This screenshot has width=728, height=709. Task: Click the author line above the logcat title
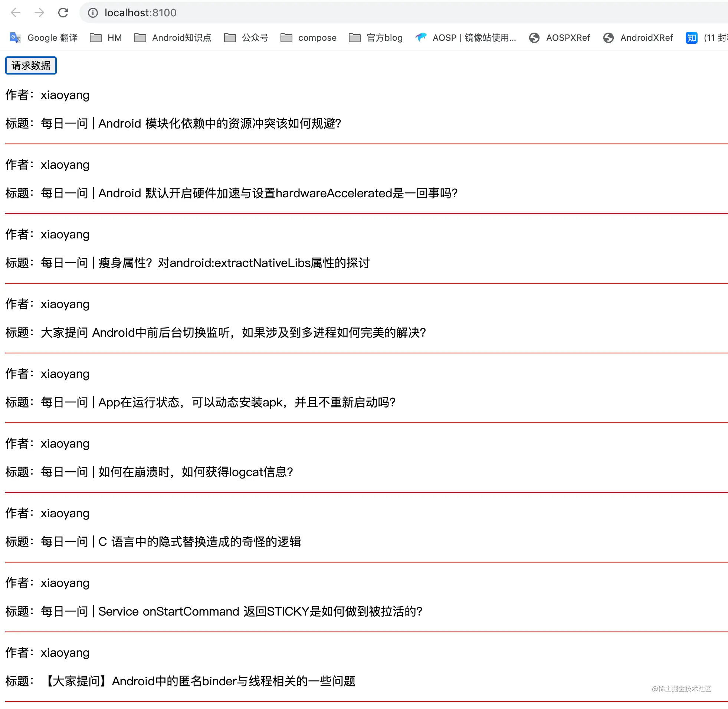click(x=47, y=443)
